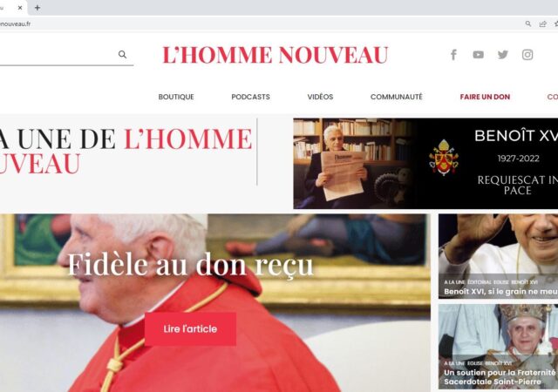Open the Boutique menu item

(x=176, y=97)
